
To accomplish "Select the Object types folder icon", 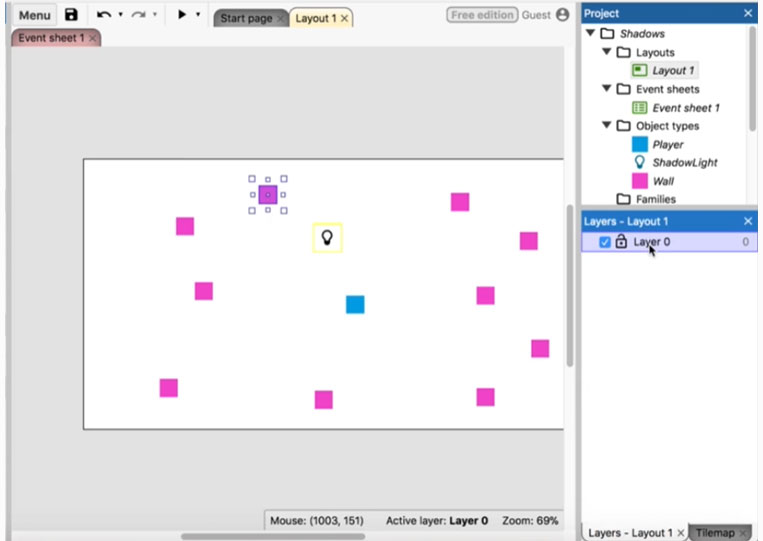I will (x=623, y=126).
